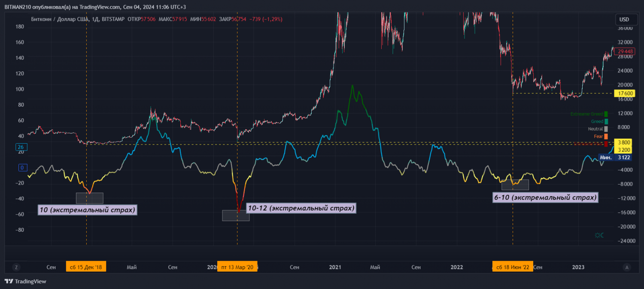Click the blue 26 indicator value label

coord(21,148)
